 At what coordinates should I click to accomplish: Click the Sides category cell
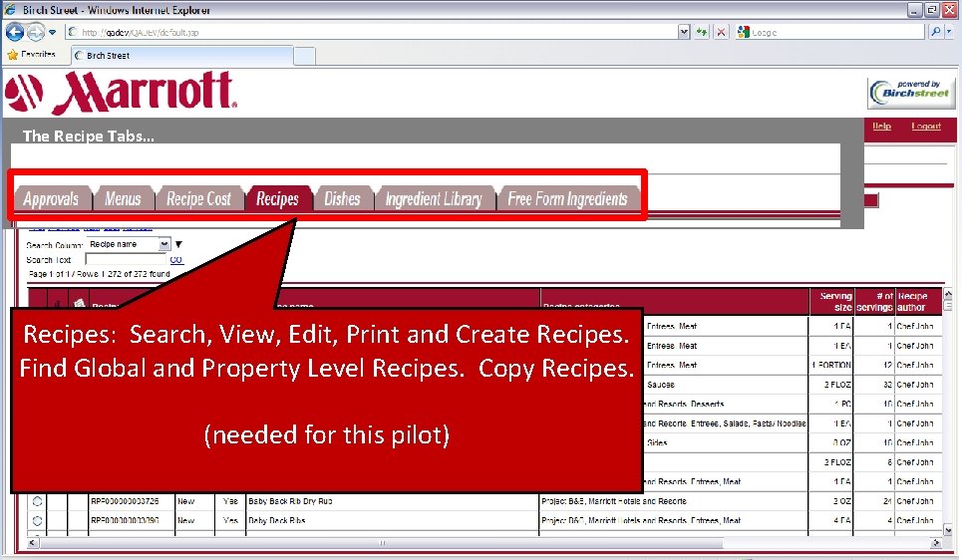pos(657,442)
